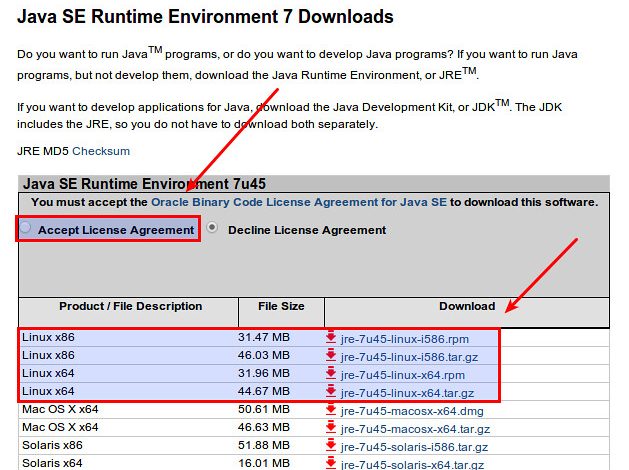The image size is (629, 470).
Task: Click the File Size column header
Action: point(281,306)
